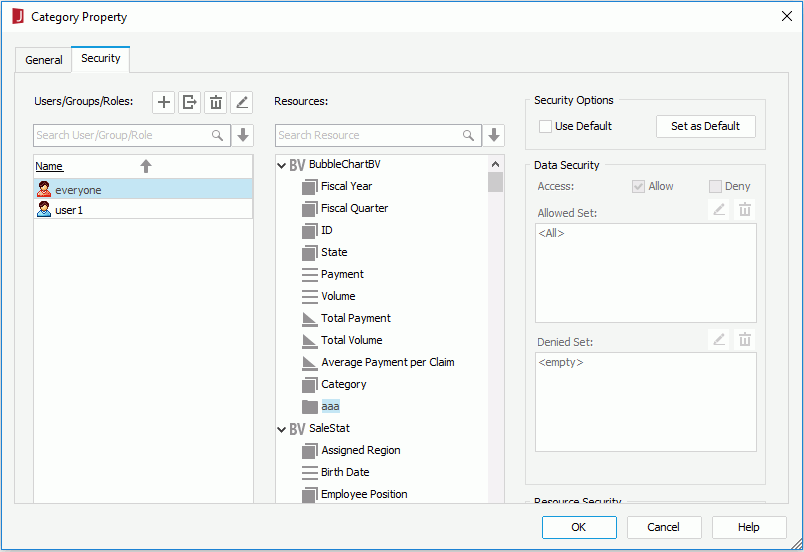Click the Category group icon
Image resolution: width=804 pixels, height=552 pixels.
coord(309,385)
